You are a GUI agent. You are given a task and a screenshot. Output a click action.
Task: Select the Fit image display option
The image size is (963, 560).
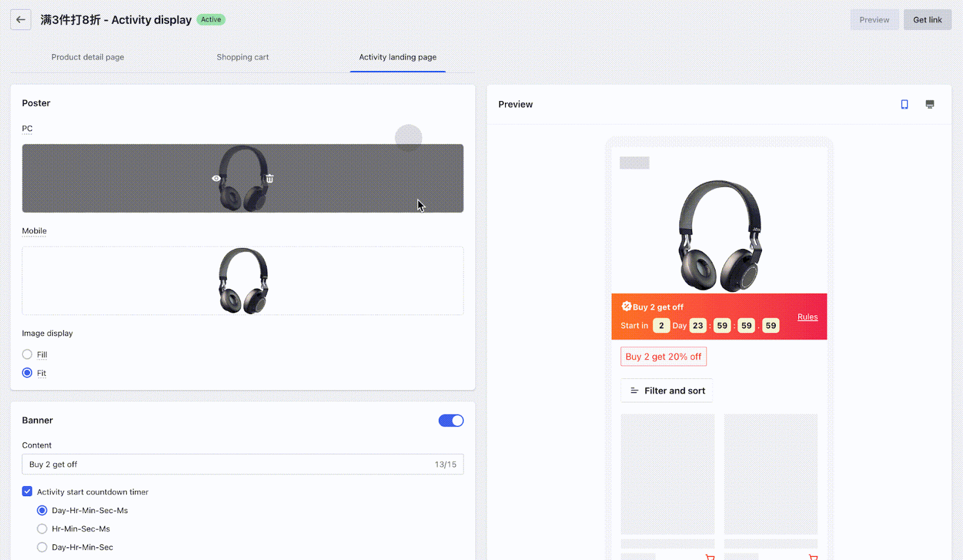tap(27, 373)
